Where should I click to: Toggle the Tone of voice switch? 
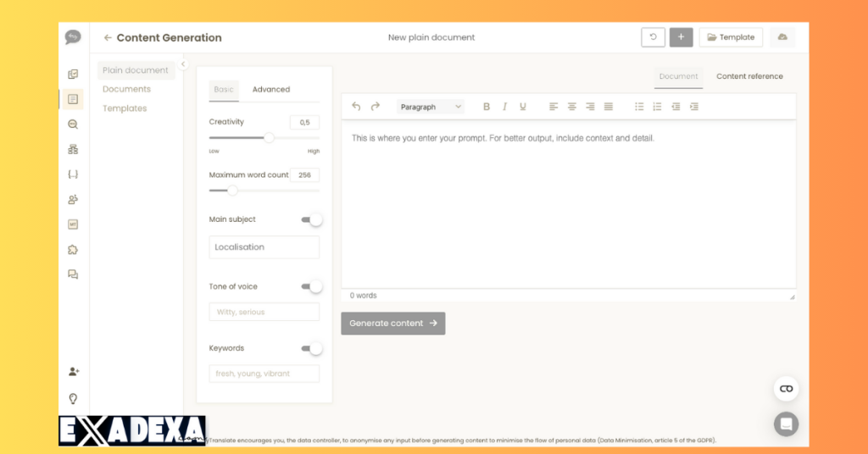click(x=312, y=286)
